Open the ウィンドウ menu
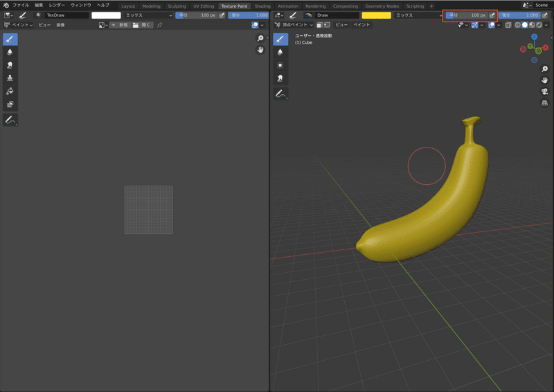This screenshot has width=554, height=392. click(81, 6)
